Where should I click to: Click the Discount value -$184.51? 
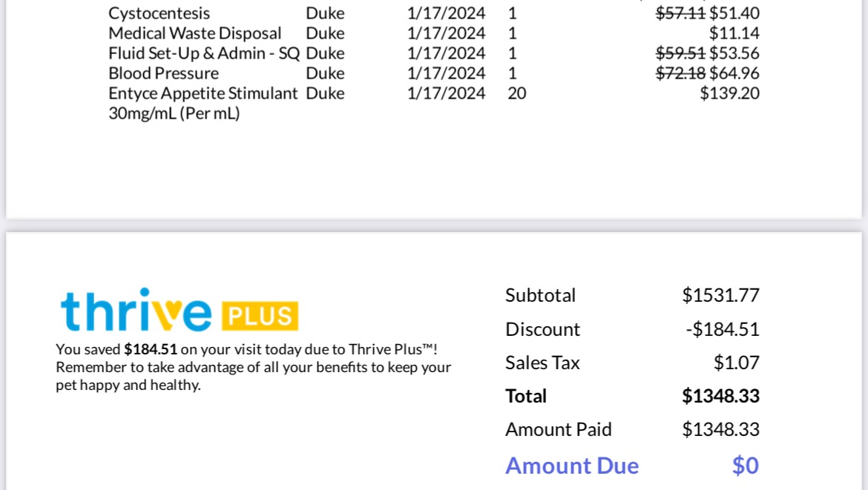point(723,330)
